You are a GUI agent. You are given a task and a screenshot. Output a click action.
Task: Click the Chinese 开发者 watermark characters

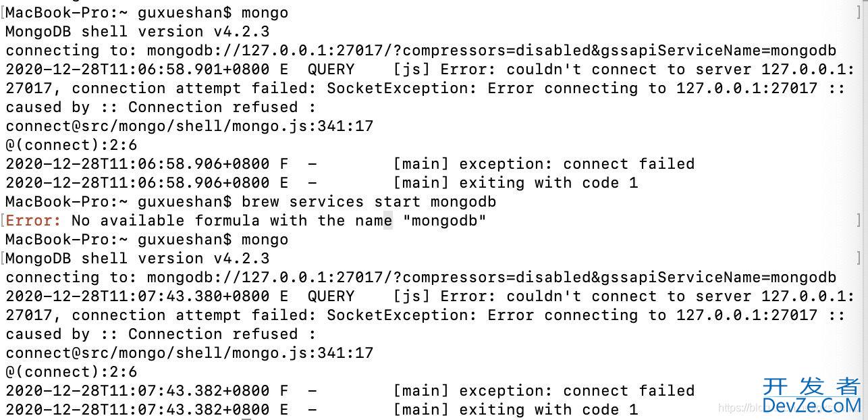click(811, 386)
